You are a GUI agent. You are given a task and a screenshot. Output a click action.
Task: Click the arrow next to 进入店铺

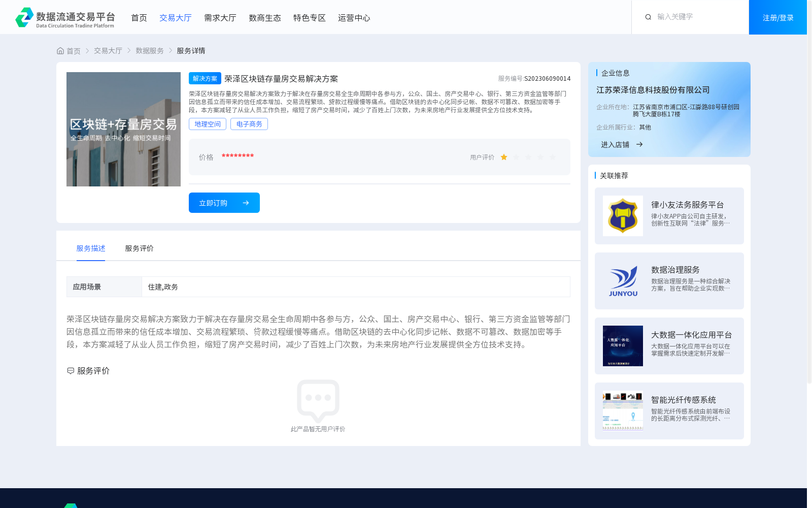[x=639, y=145]
